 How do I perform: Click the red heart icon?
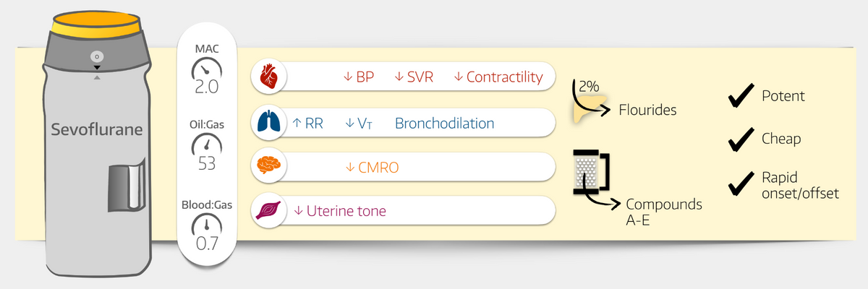[269, 76]
